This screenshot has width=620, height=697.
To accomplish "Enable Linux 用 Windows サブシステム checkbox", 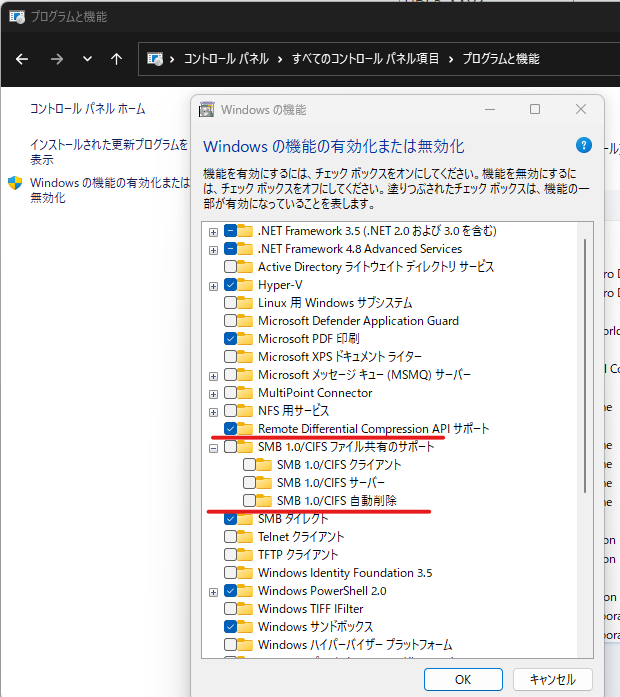I will point(230,303).
